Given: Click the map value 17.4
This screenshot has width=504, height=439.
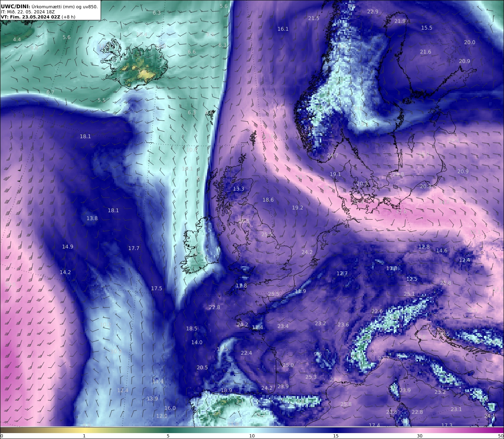Looking at the screenshot, I should [x=374, y=425].
